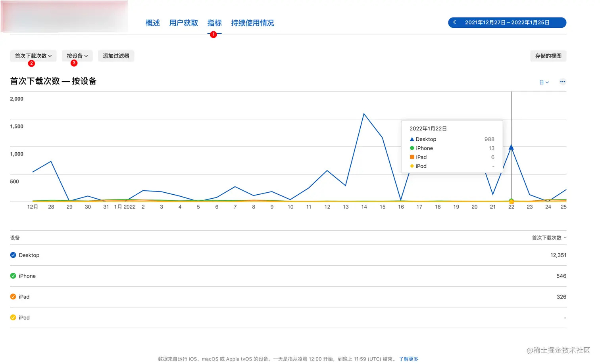Go to previous date range with left chevron

click(455, 23)
